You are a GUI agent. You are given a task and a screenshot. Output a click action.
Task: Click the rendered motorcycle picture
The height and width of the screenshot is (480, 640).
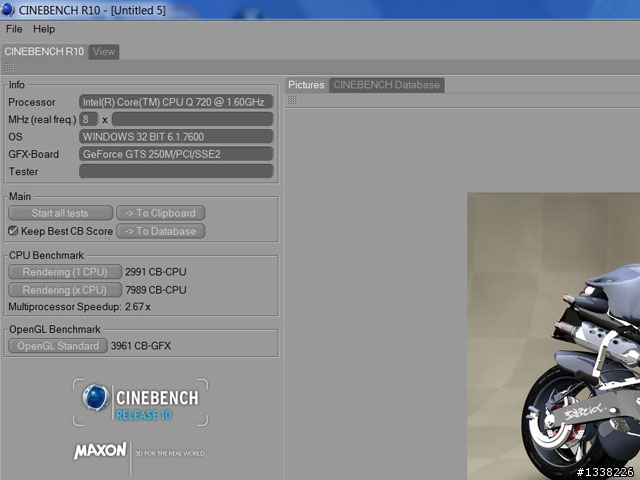(553, 336)
